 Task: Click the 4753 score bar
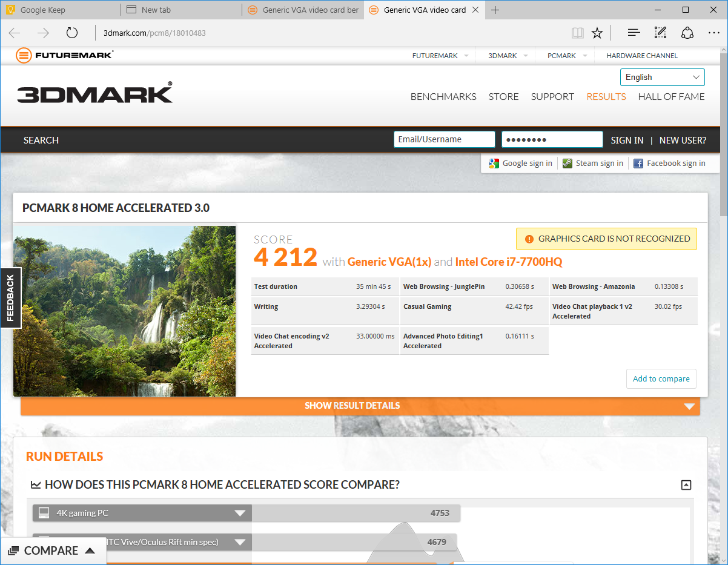(356, 513)
